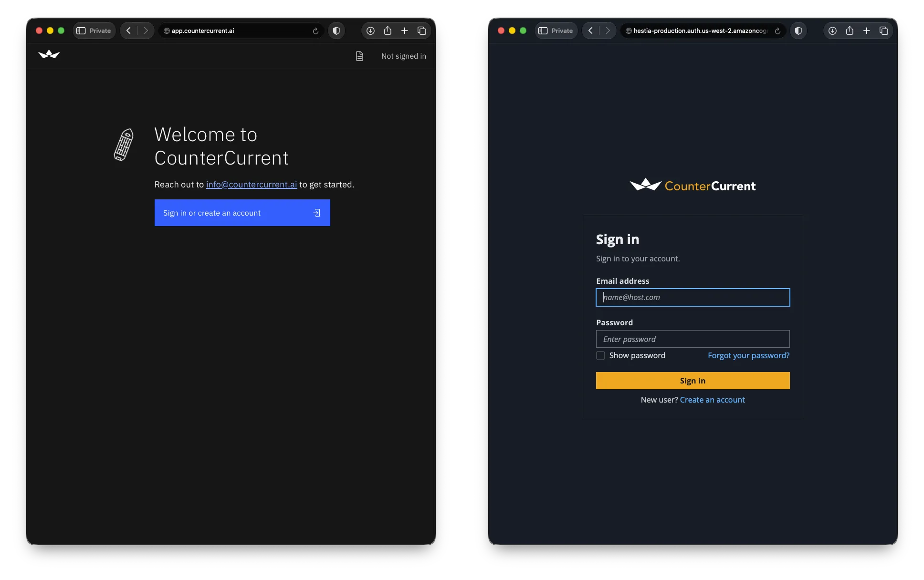The height and width of the screenshot is (580, 924).
Task: Reload the hestia-production sign-in page
Action: (x=777, y=31)
